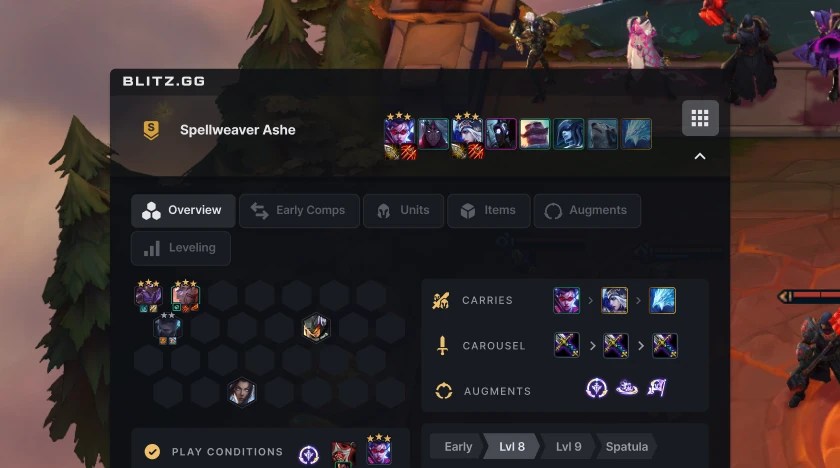Screen dimensions: 840x468
Task: Collapse the Spellweaver Ashe comp panel
Action: (x=700, y=156)
